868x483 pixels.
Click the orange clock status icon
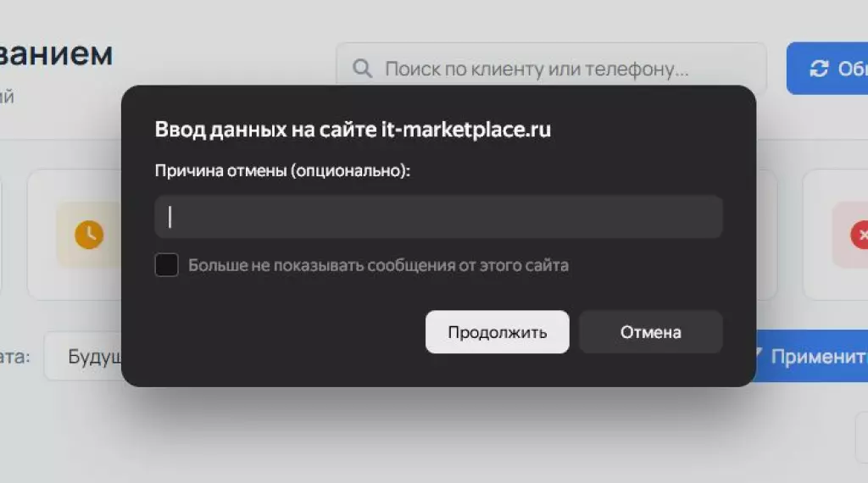(88, 235)
